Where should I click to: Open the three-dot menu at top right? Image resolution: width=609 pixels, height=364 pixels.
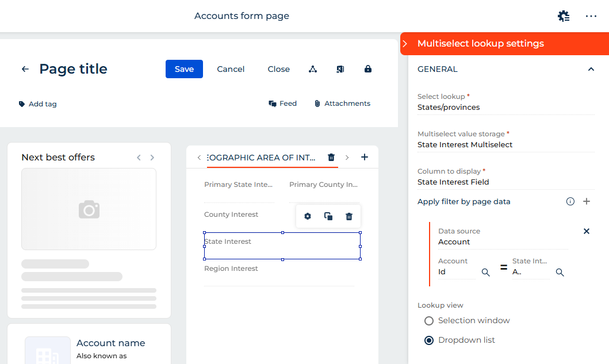[591, 16]
